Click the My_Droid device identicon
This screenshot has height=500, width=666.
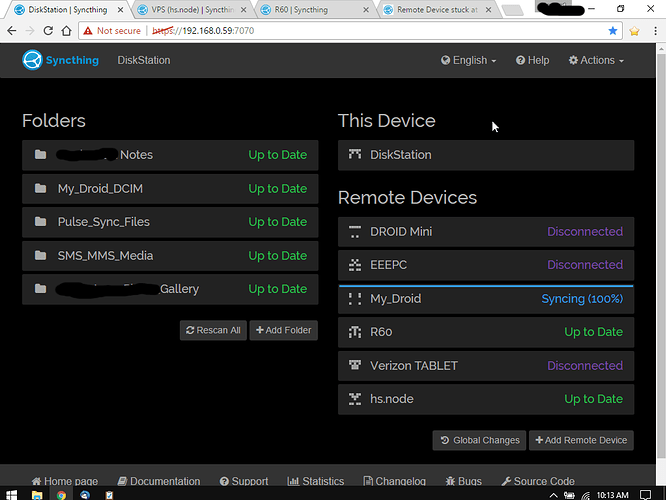click(x=355, y=299)
